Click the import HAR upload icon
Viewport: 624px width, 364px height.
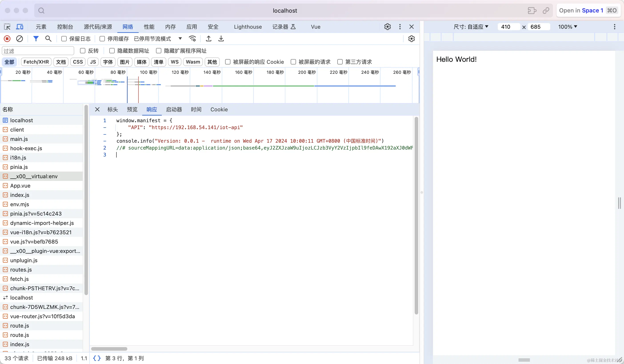pyautogui.click(x=209, y=39)
